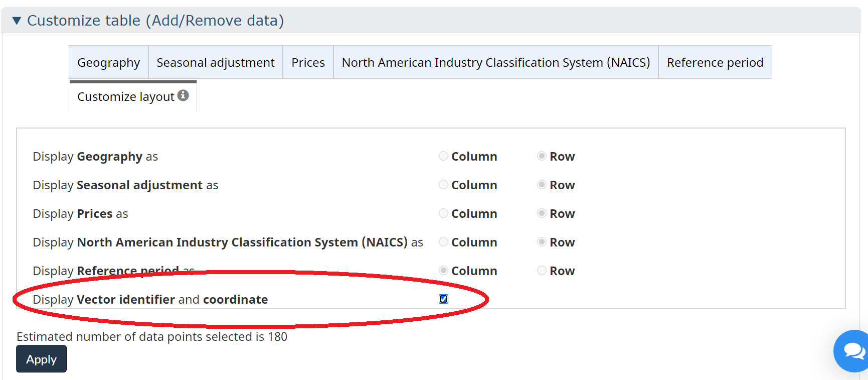Display Seasonal adjustment as Row
The image size is (868, 380).
point(542,185)
